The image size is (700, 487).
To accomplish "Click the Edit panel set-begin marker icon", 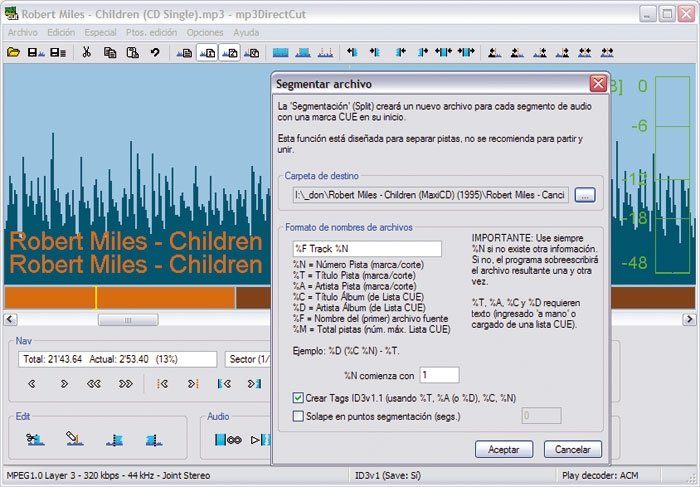I will coord(114,440).
